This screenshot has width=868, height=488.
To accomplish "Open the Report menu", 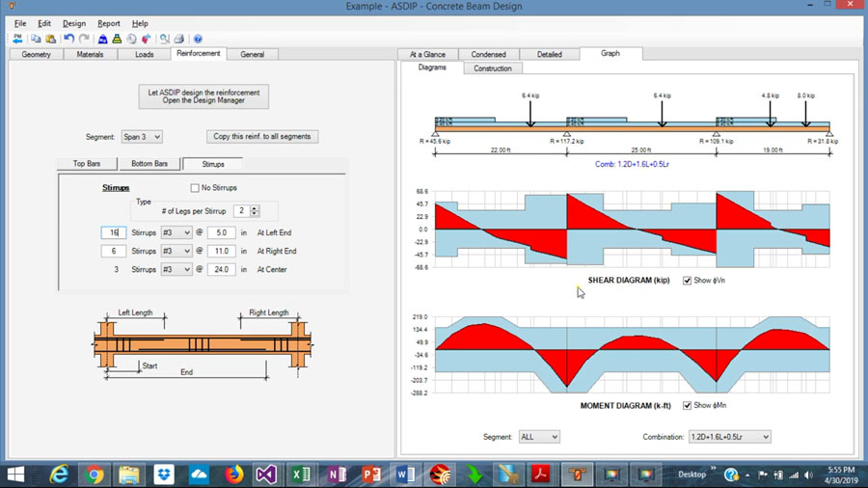I will click(x=108, y=23).
